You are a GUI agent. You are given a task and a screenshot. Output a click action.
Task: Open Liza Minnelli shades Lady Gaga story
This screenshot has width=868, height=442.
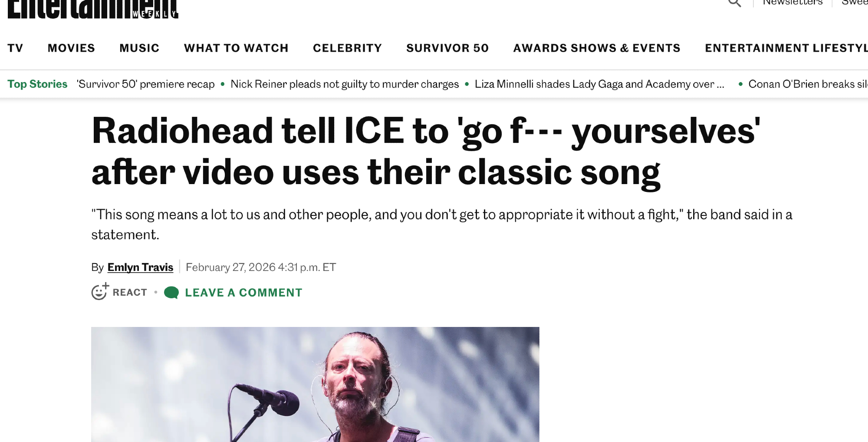[x=599, y=84]
